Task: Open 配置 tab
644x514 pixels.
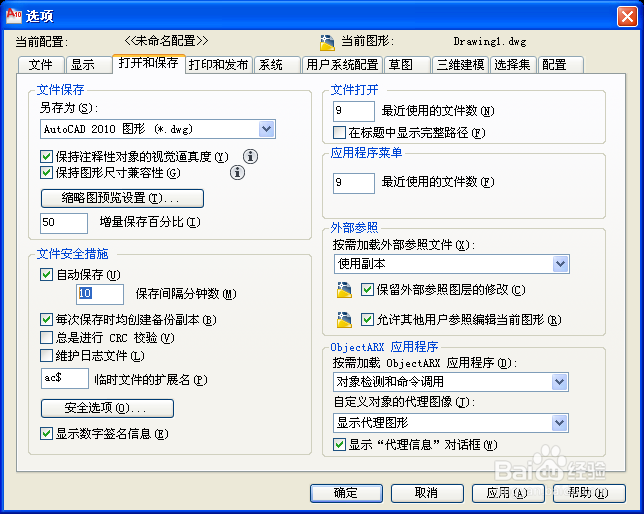Action: click(x=561, y=65)
